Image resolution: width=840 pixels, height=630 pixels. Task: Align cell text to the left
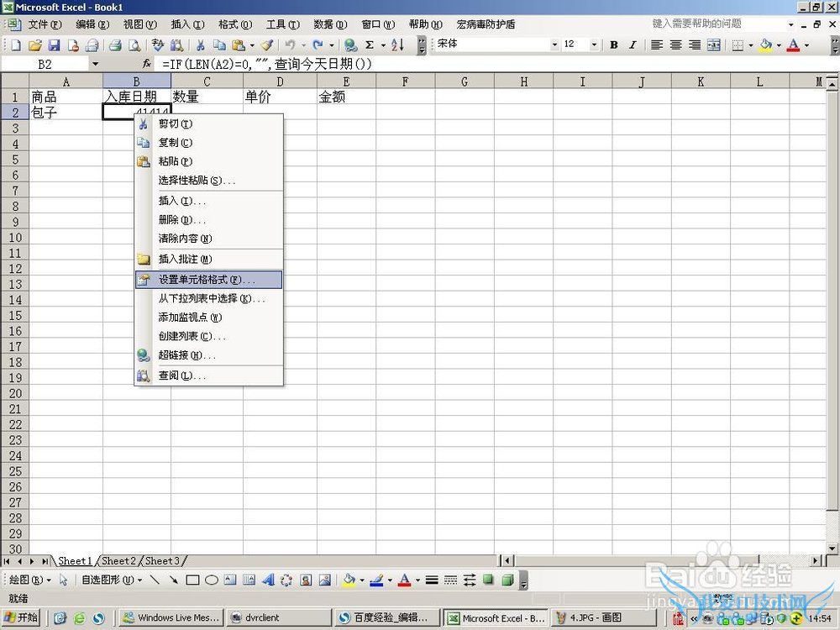click(657, 45)
